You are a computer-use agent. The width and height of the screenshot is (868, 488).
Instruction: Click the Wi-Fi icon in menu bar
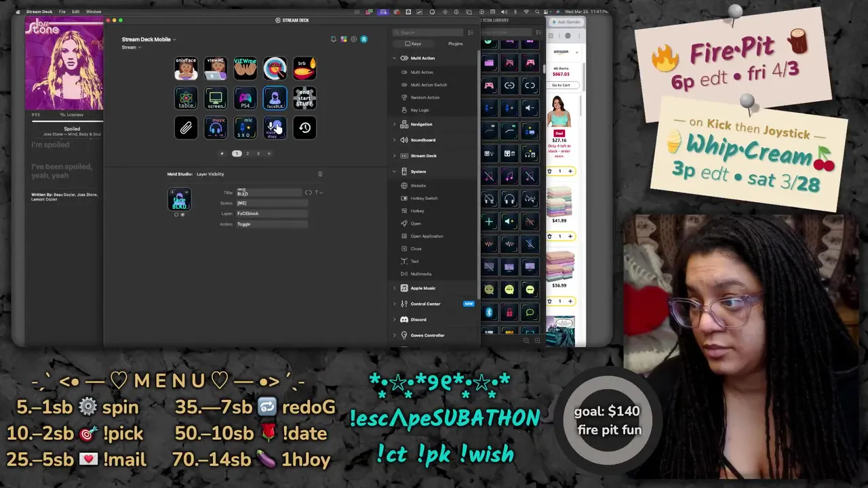coord(526,12)
